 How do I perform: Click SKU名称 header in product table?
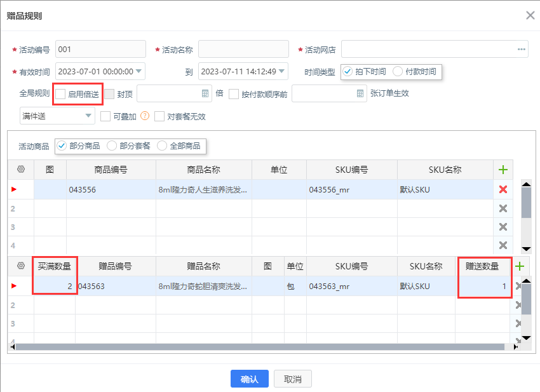pyautogui.click(x=445, y=170)
